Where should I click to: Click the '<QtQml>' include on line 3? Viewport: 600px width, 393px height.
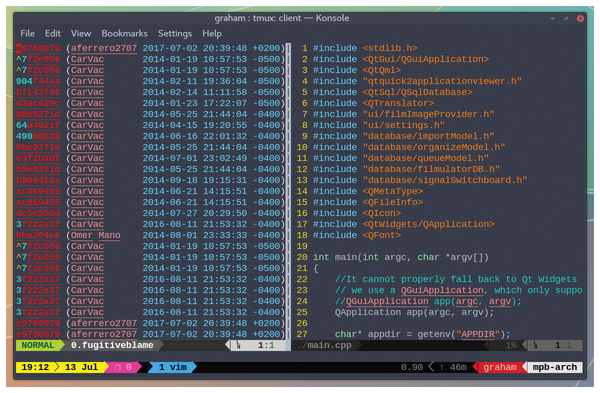click(382, 70)
